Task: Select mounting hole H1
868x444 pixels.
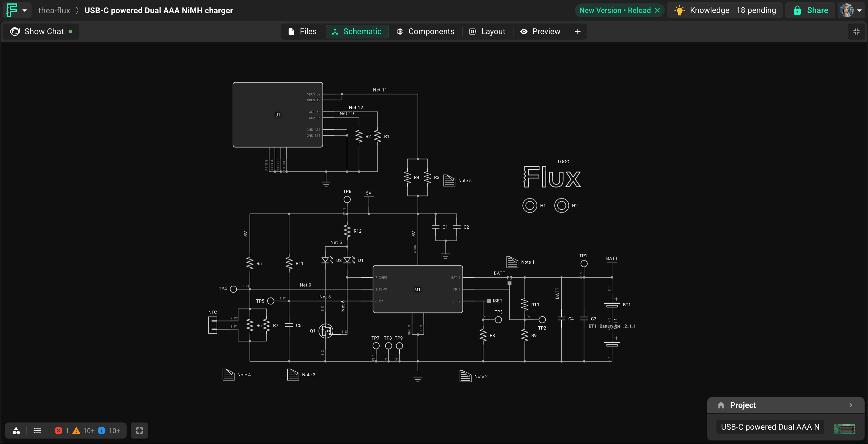Action: click(x=530, y=205)
